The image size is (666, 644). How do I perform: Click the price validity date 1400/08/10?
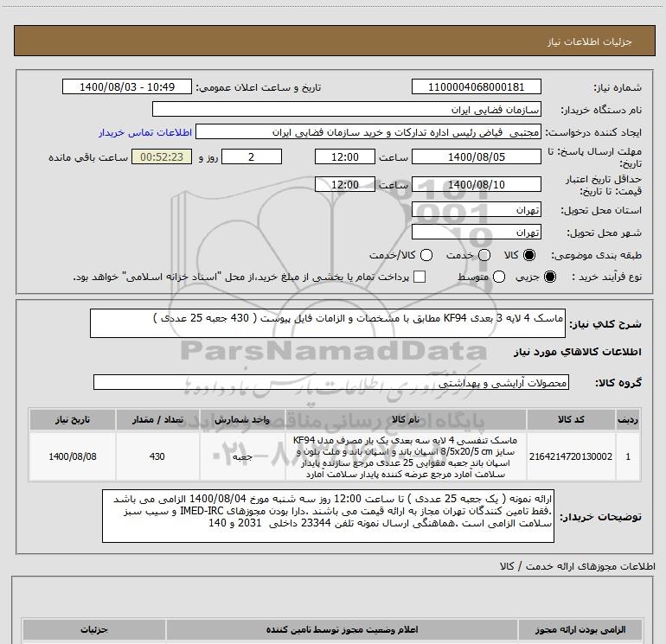click(x=476, y=184)
